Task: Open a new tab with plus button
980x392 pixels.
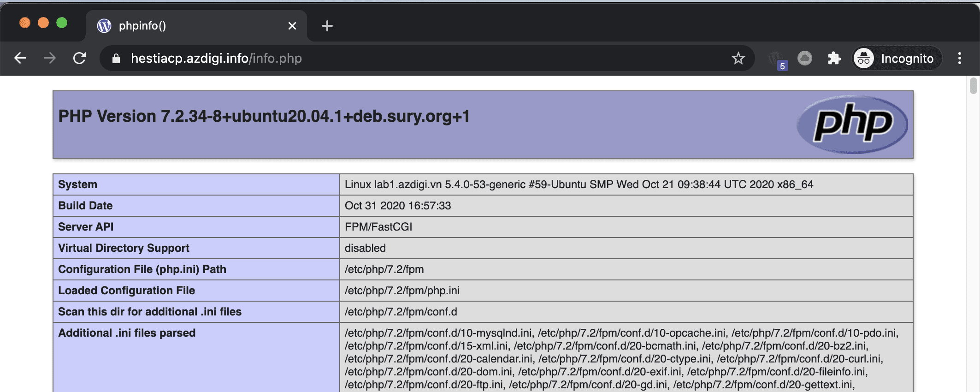Action: [327, 26]
